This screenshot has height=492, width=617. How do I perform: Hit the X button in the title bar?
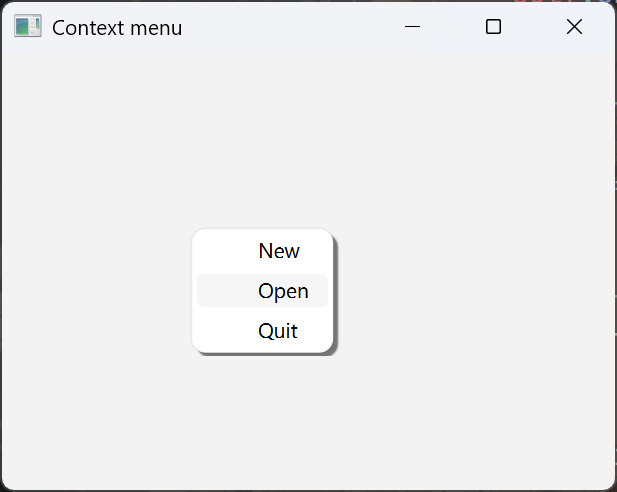pyautogui.click(x=574, y=27)
